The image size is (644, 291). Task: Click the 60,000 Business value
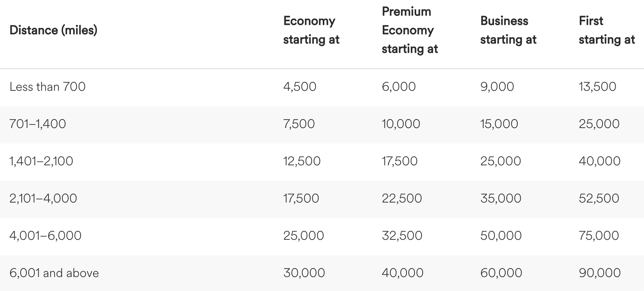[501, 273]
